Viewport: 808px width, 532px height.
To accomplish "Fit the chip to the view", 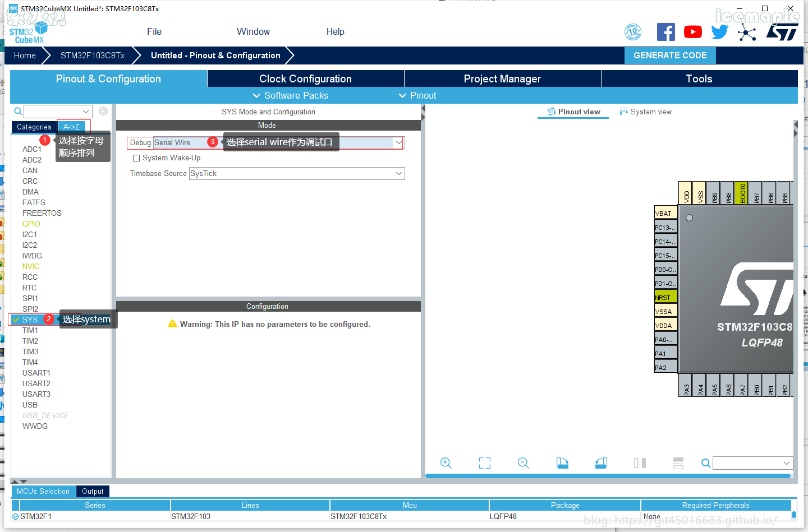I will coord(485,463).
